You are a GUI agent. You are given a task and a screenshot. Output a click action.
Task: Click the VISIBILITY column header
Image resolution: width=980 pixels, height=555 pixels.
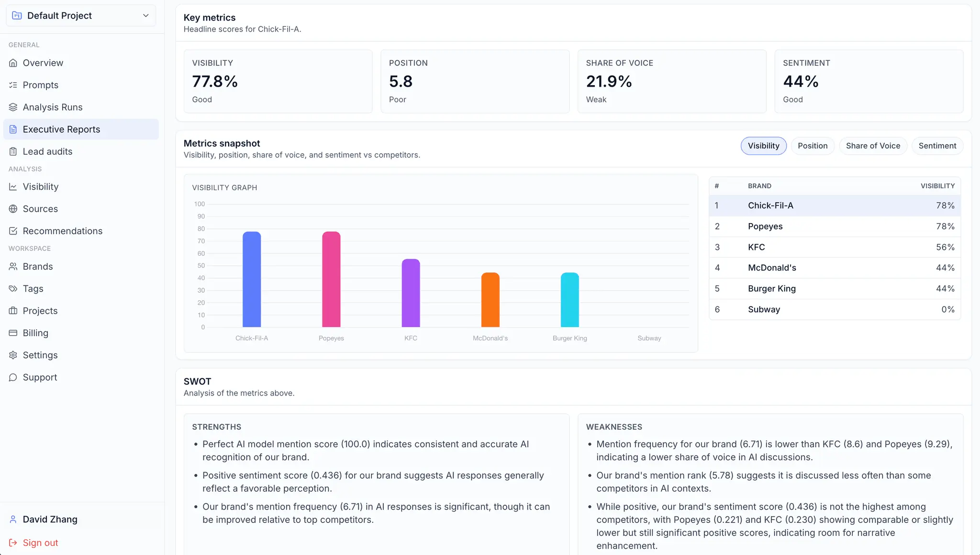pyautogui.click(x=937, y=186)
